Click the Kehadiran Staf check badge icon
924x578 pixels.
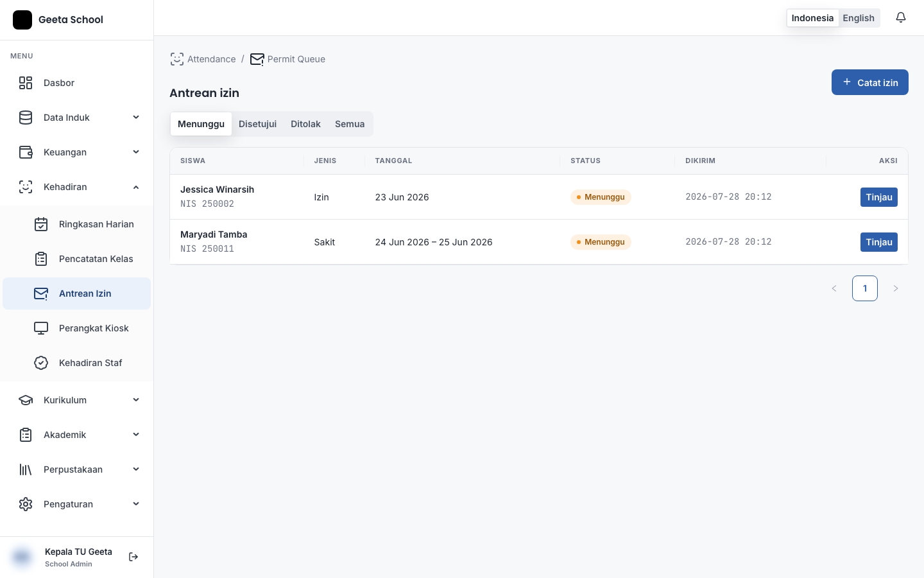[x=41, y=363]
